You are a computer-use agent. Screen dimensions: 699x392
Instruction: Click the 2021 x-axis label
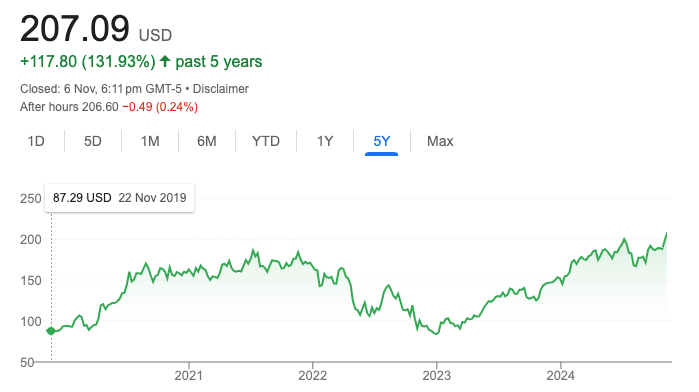tap(188, 375)
